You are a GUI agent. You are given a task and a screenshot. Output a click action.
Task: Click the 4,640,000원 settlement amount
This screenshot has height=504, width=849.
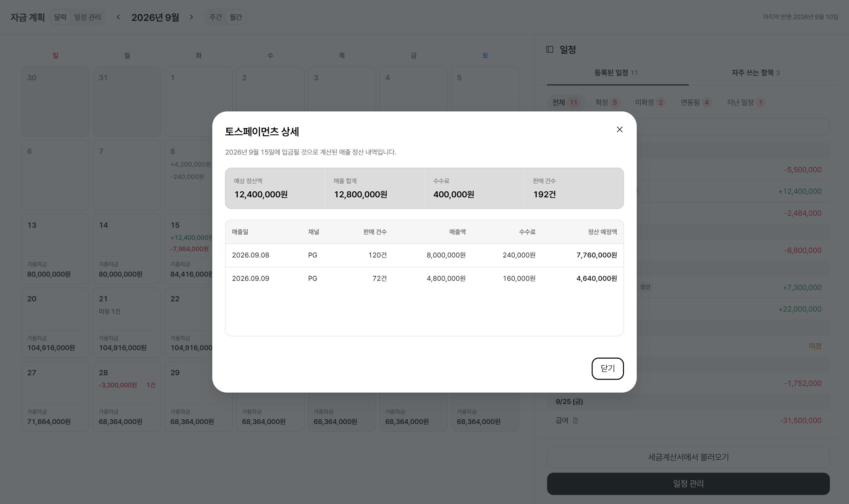[x=596, y=278]
